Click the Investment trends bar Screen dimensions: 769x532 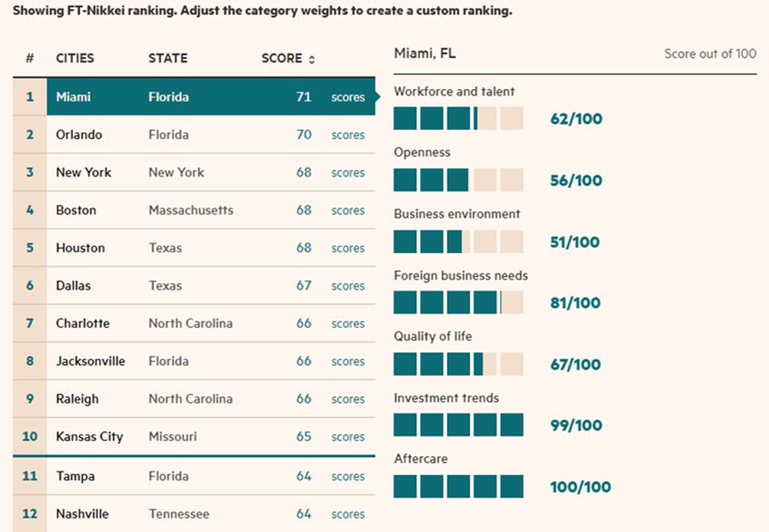point(458,425)
